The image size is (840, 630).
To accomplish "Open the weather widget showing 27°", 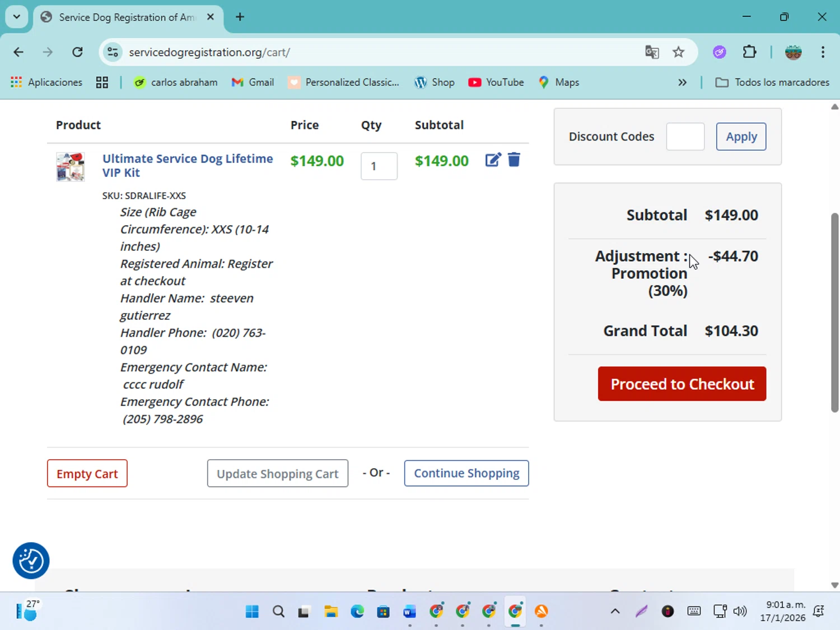I will coord(27,610).
